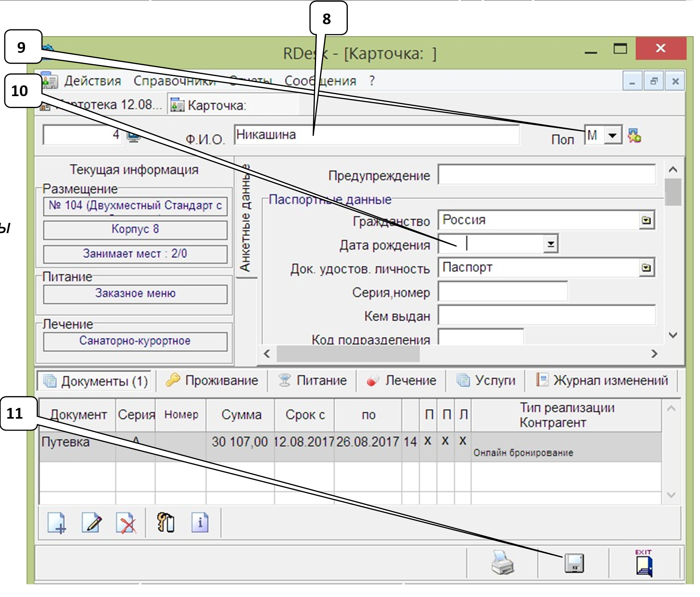Image resolution: width=700 pixels, height=597 pixels.
Task: Switch to the Проживание tab
Action: tap(212, 381)
